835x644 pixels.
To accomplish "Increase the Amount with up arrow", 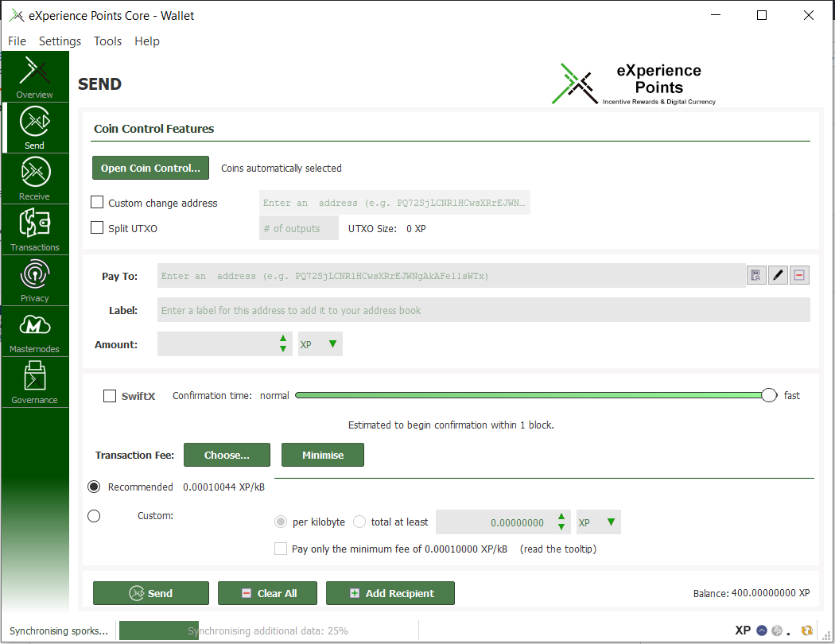I will pyautogui.click(x=283, y=339).
